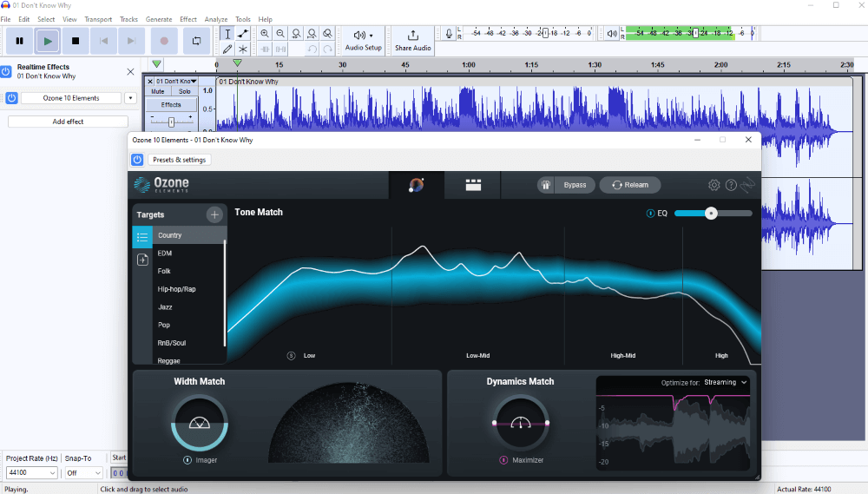The width and height of the screenshot is (868, 494).
Task: Open the Effect menu
Action: click(188, 19)
